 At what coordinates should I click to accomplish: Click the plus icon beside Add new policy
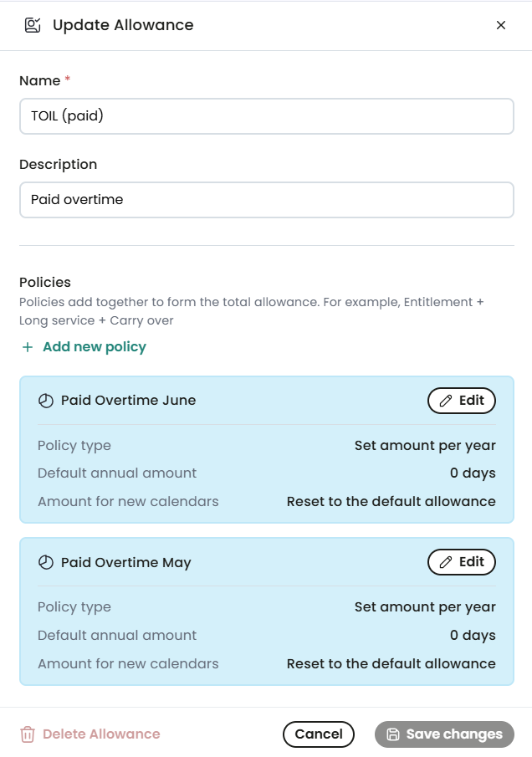point(28,347)
